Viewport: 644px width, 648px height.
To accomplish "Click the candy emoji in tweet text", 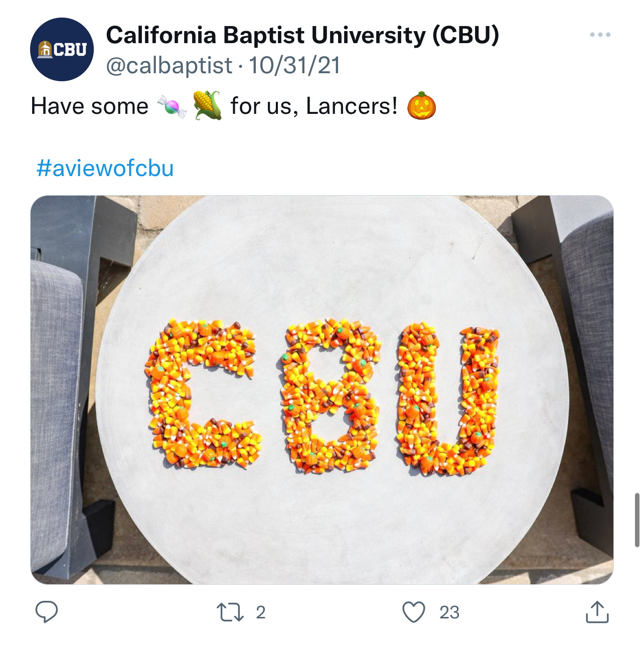I will [x=172, y=106].
